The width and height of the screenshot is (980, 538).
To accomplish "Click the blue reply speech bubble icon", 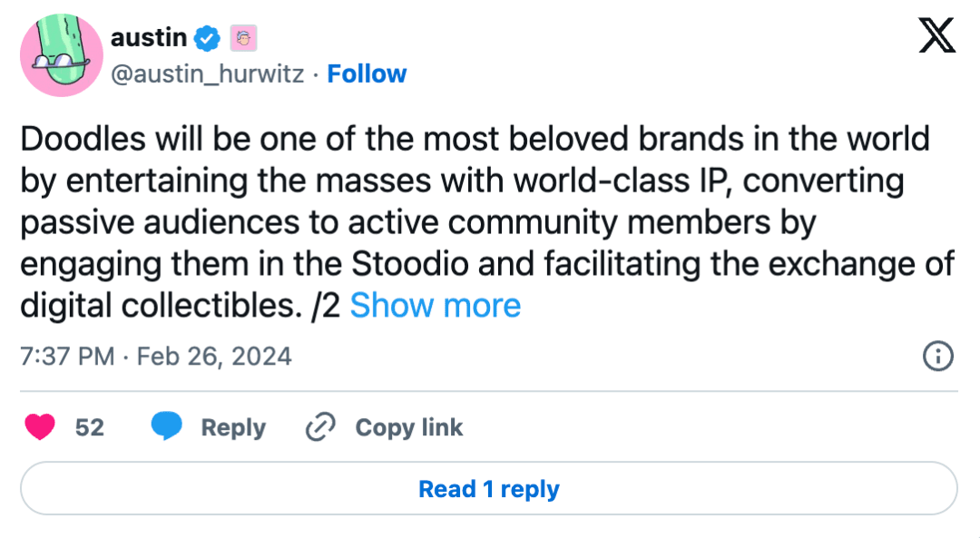I will tap(167, 426).
